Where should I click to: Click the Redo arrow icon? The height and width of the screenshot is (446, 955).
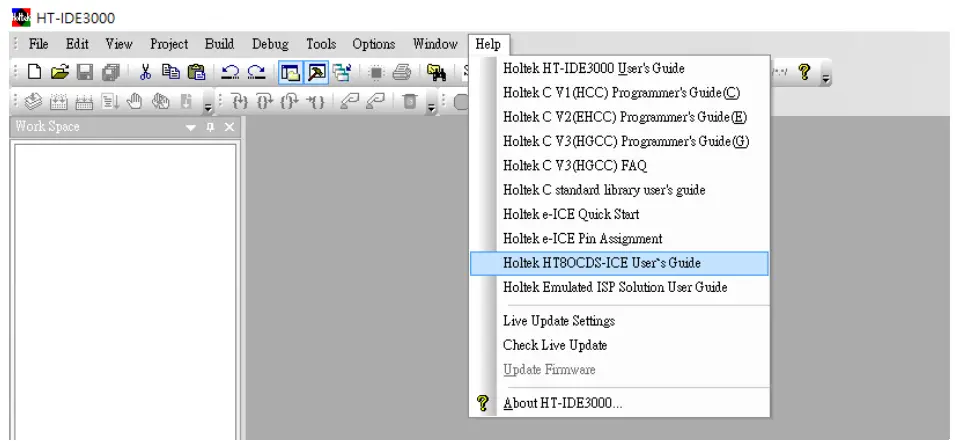256,73
